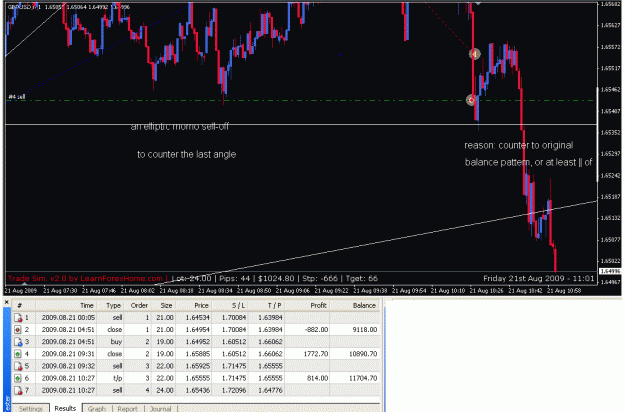This screenshot has height=412, width=625.
Task: Click the 1.65462 price scale label
Action: [x=610, y=90]
